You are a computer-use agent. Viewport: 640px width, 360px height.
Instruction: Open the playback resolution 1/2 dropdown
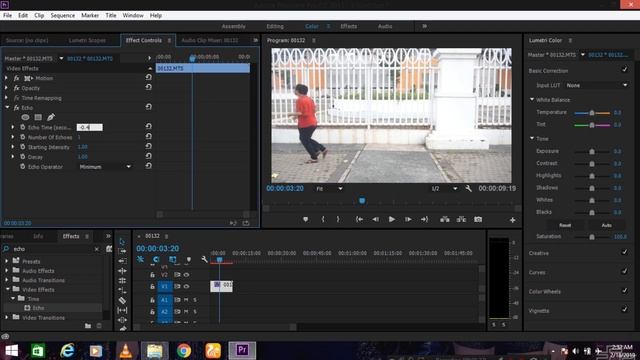(444, 189)
